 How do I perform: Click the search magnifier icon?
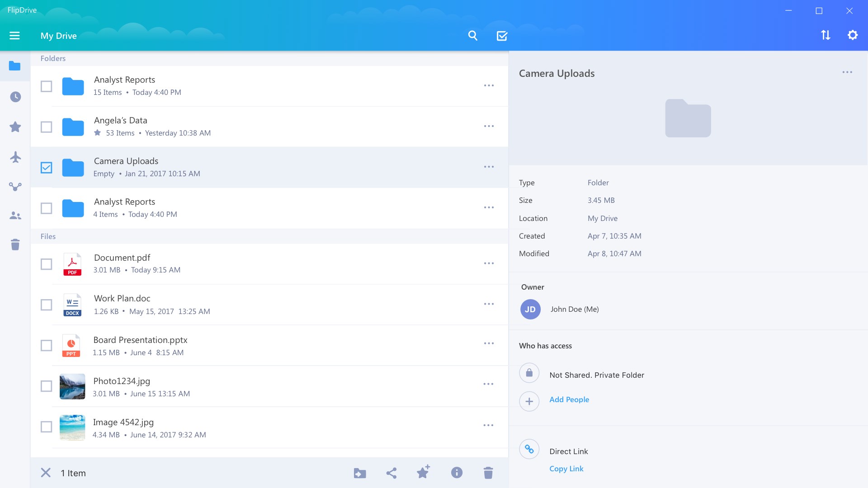coord(473,36)
